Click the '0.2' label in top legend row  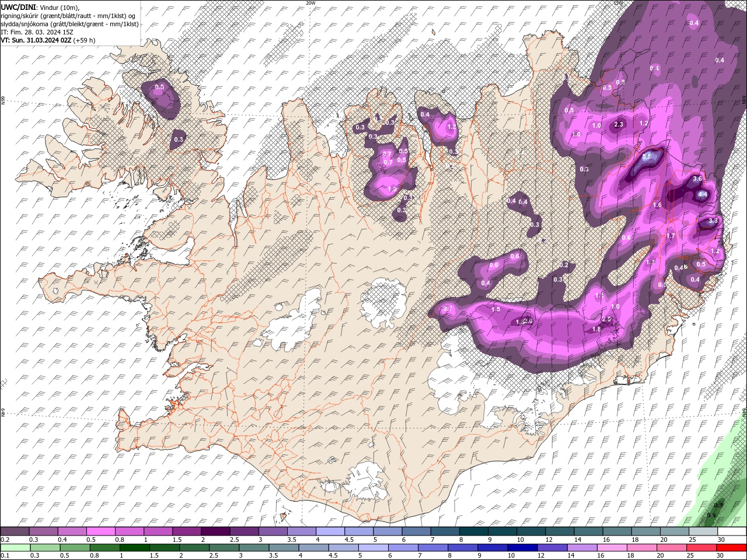(x=5, y=540)
